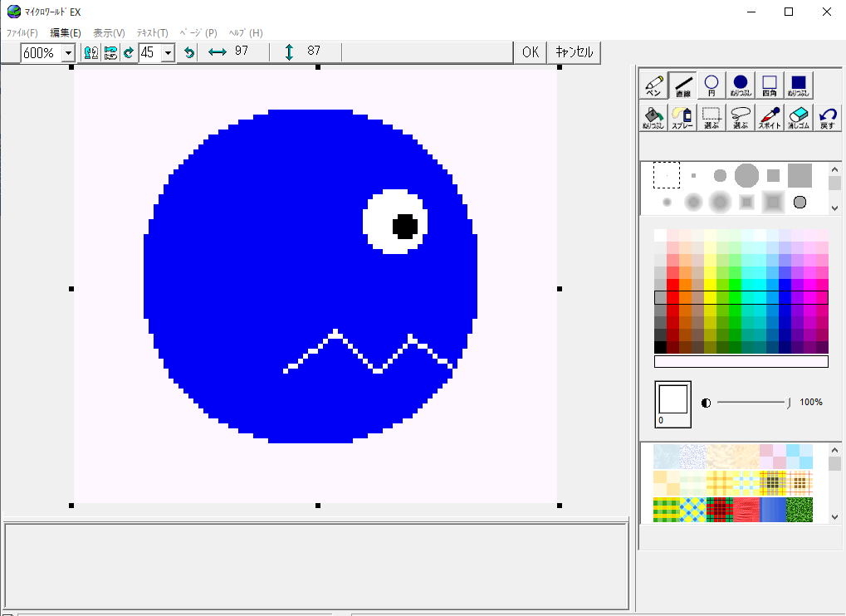Image resolution: width=846 pixels, height=616 pixels.
Task: Open the テキスト(T) menu
Action: coord(152,33)
